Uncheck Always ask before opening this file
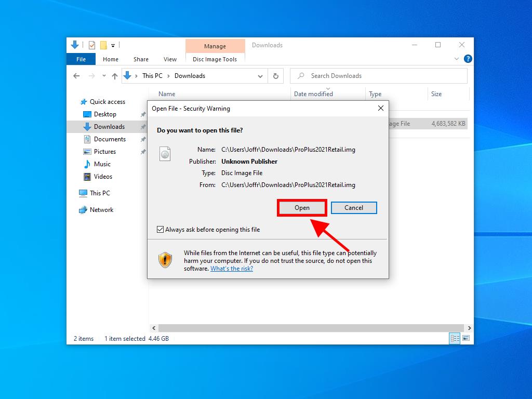Viewport: 532px width, 399px height. tap(161, 230)
